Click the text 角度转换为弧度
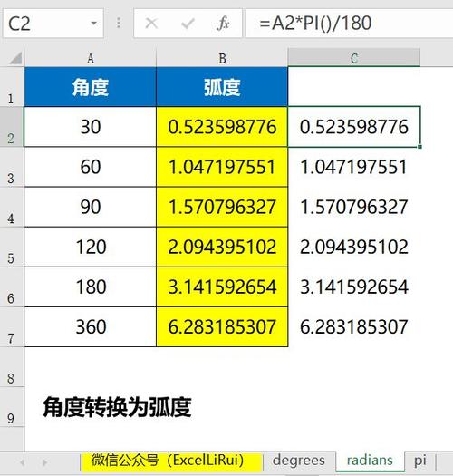The width and height of the screenshot is (453, 476). (x=117, y=407)
